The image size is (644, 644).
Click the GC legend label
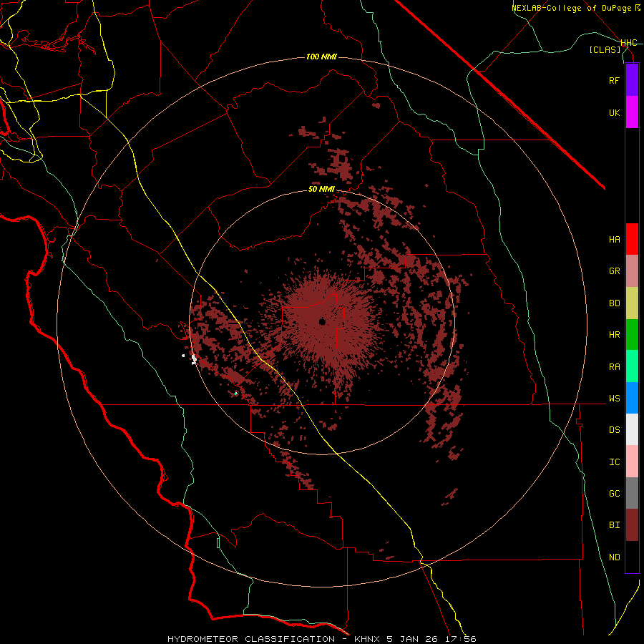(614, 494)
